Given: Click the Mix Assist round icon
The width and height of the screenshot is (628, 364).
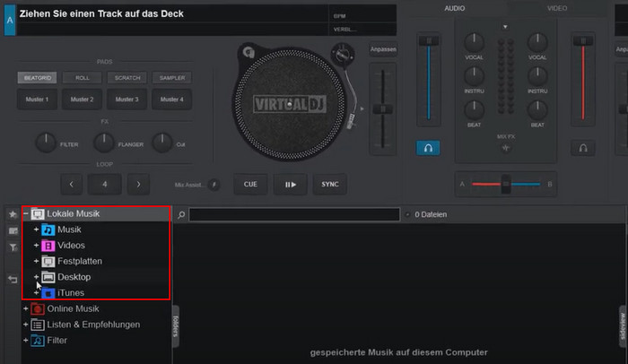Looking at the screenshot, I should pyautogui.click(x=214, y=185).
